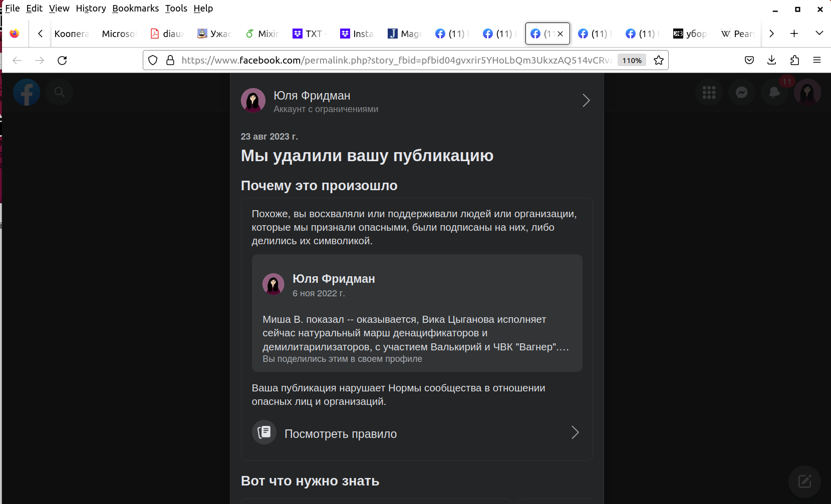The height and width of the screenshot is (504, 831).
Task: Save page to Pocket
Action: click(x=749, y=61)
